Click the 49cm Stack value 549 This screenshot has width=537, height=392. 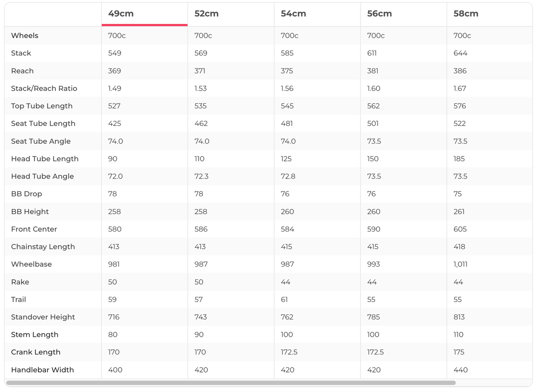[x=115, y=53]
